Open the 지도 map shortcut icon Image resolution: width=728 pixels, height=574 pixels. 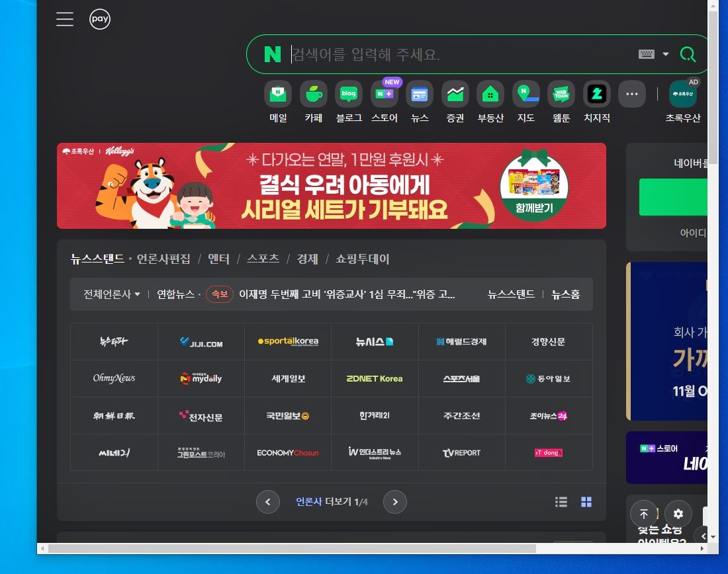pyautogui.click(x=526, y=94)
